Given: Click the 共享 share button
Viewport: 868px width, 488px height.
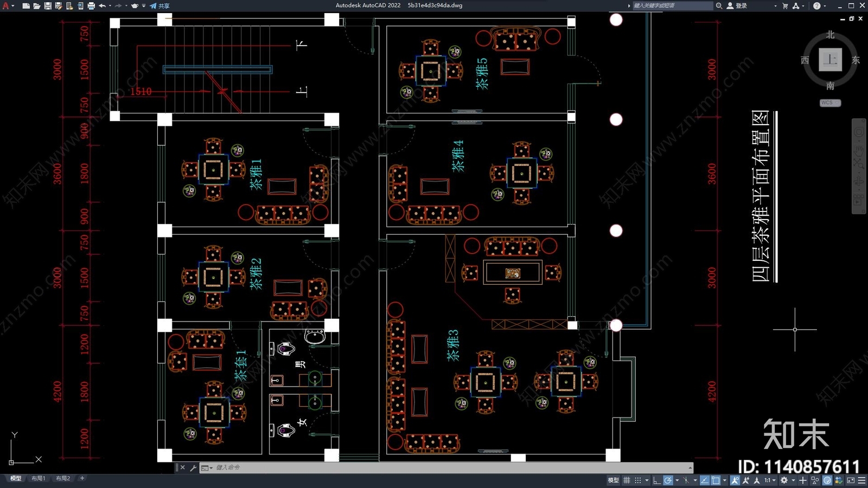Looking at the screenshot, I should pyautogui.click(x=160, y=5).
